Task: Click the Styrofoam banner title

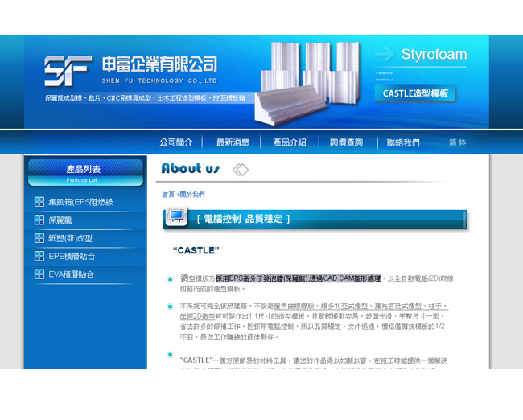Action: tap(434, 54)
